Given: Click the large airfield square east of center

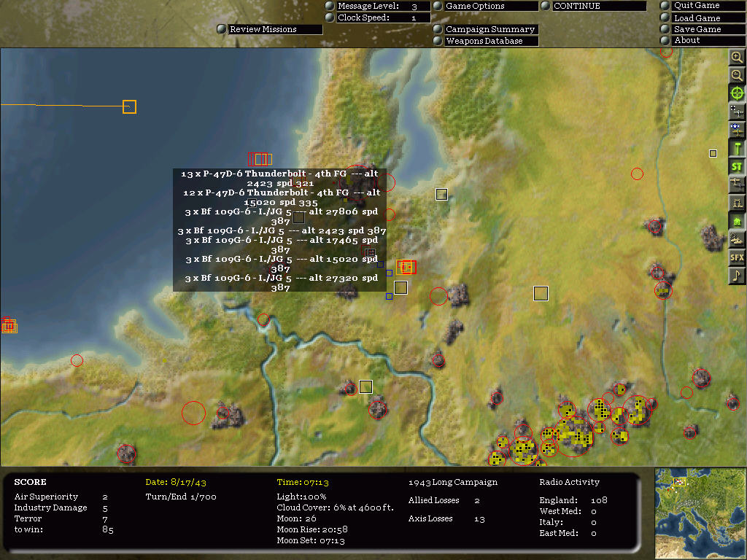Looking at the screenshot, I should (541, 293).
